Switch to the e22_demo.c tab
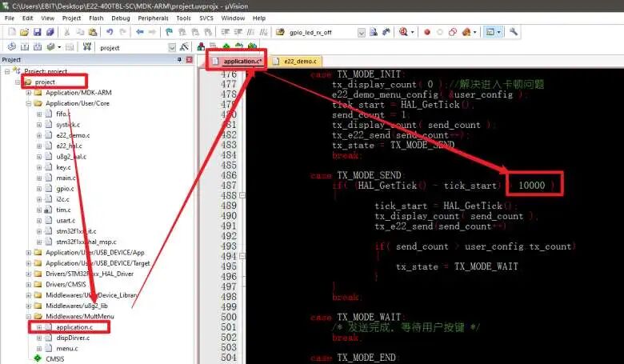Screen dimensions: 624x364 pos(299,61)
